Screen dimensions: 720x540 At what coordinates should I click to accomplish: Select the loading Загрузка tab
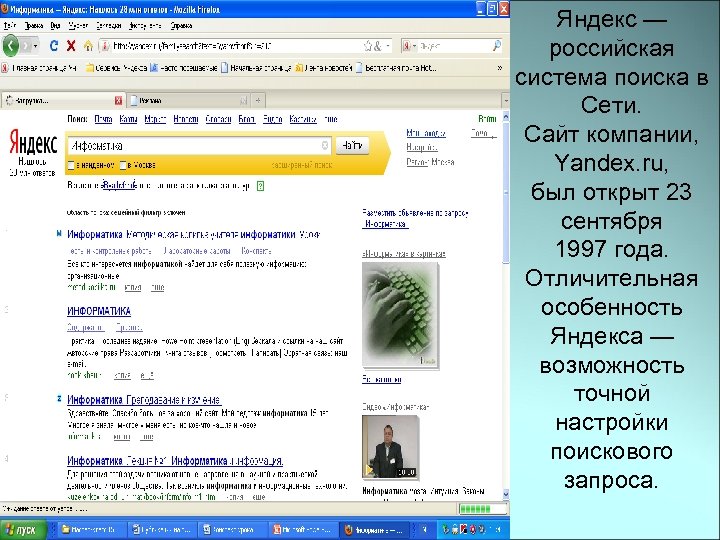62,101
